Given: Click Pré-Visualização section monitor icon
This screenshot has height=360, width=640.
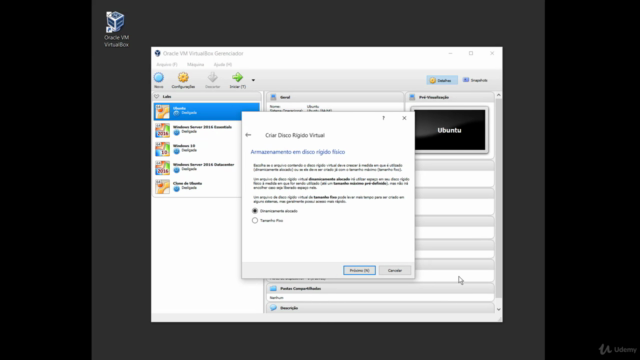Looking at the screenshot, I should click(x=412, y=97).
